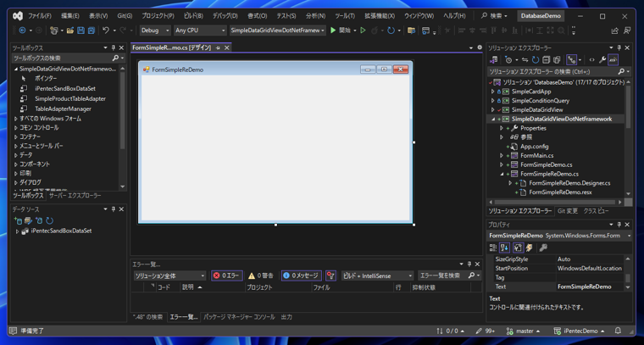Click the Solution Explorer Refresh icon
The height and width of the screenshot is (345, 644).
pos(536,60)
